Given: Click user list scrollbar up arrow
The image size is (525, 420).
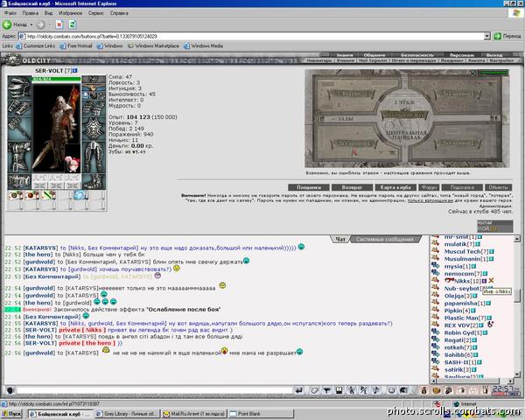Looking at the screenshot, I should pos(517,239).
